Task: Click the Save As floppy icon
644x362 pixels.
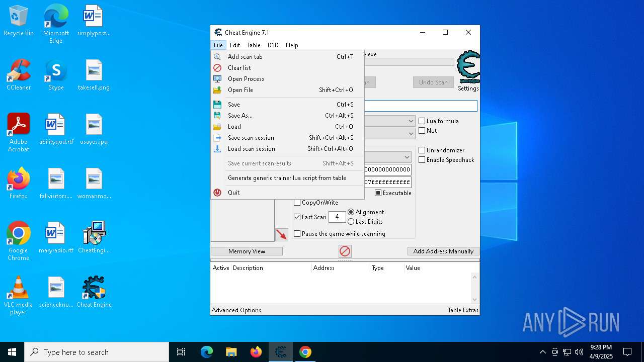Action: 217,116
